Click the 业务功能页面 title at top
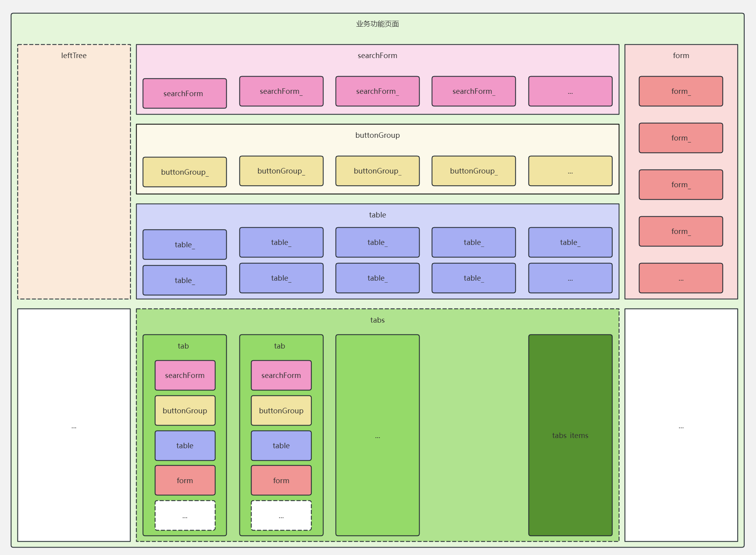The image size is (756, 555). (377, 24)
